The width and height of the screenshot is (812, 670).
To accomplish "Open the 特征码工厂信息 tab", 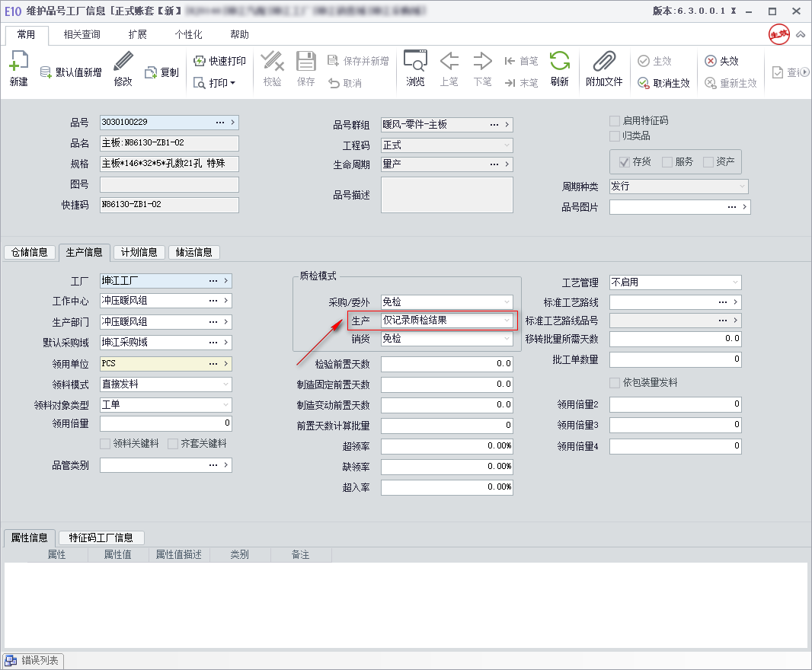I will coord(101,538).
